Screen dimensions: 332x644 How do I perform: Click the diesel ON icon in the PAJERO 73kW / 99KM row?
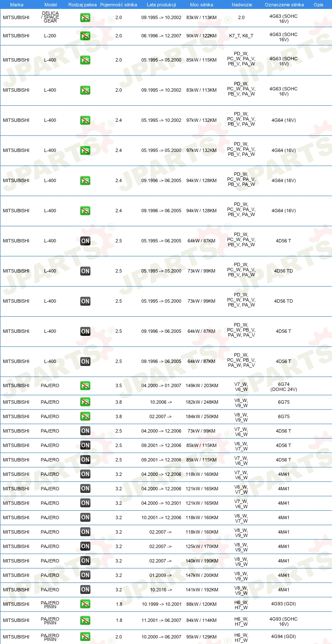(85, 430)
